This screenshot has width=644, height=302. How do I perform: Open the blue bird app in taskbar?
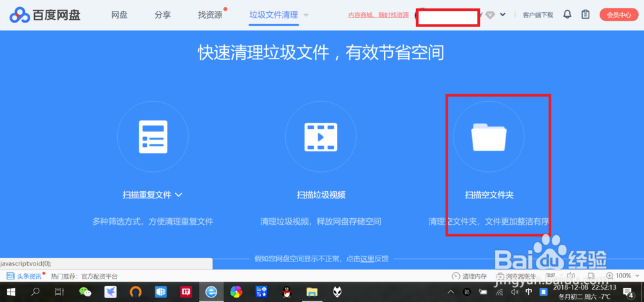pyautogui.click(x=110, y=292)
